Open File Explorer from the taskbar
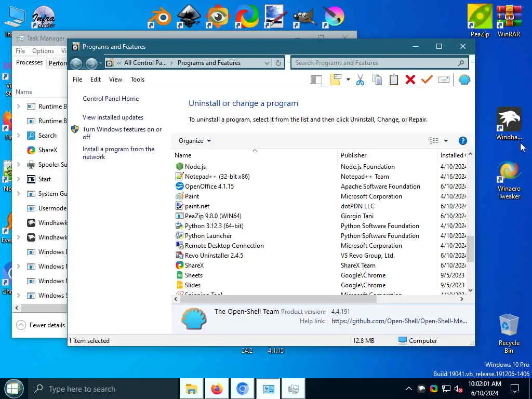Screen dimensions: 532x399 [x=191, y=389]
